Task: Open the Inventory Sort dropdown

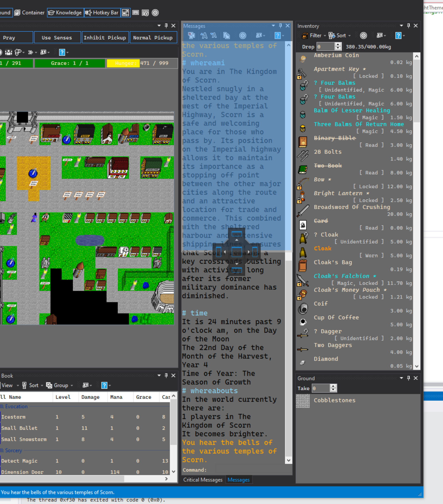Action: pos(340,36)
